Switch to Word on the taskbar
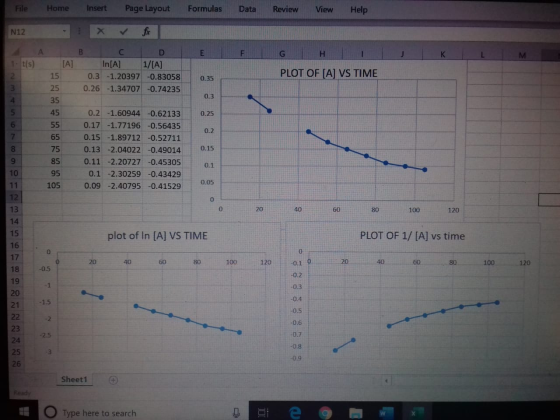Viewport: 560px width, 420px height. [386, 413]
